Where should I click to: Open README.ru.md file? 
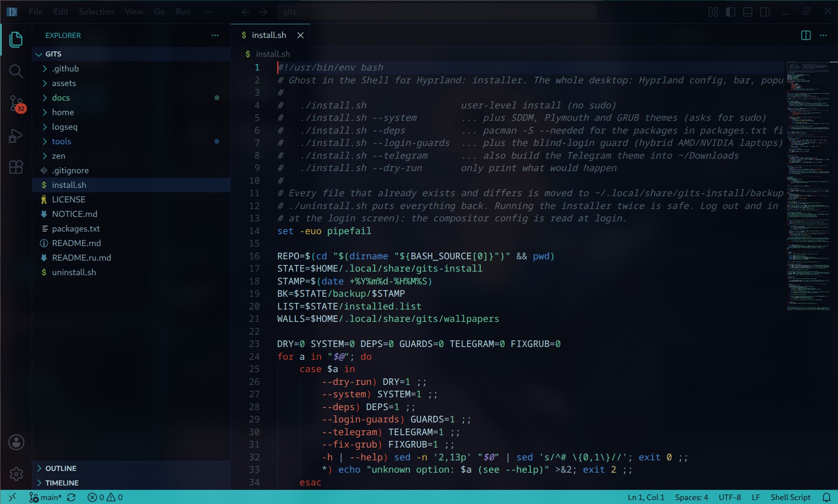(x=132, y=258)
